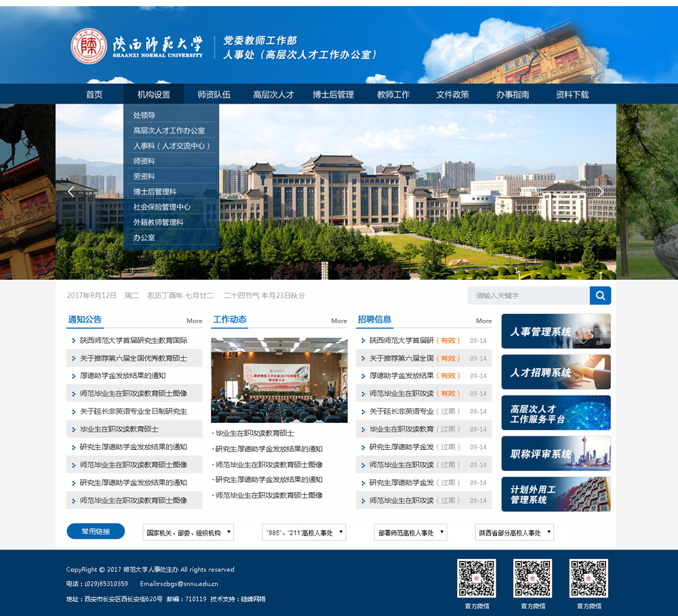Open the 人事管理系统 banner
The image size is (678, 616).
click(x=556, y=331)
